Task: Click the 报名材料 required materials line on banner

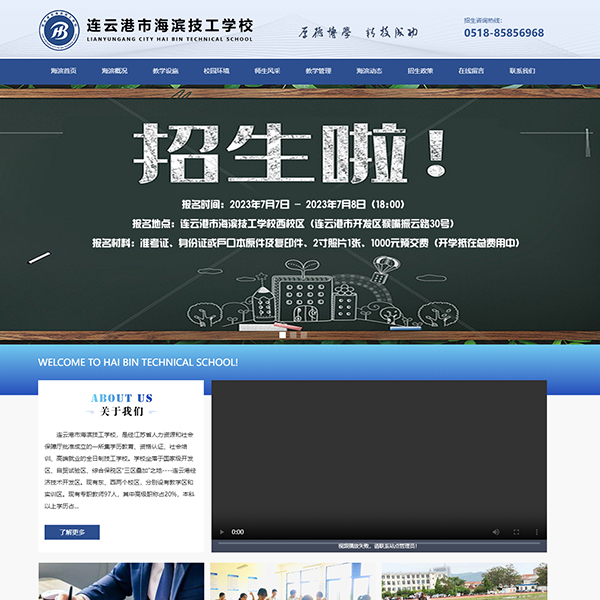Action: 306,243
